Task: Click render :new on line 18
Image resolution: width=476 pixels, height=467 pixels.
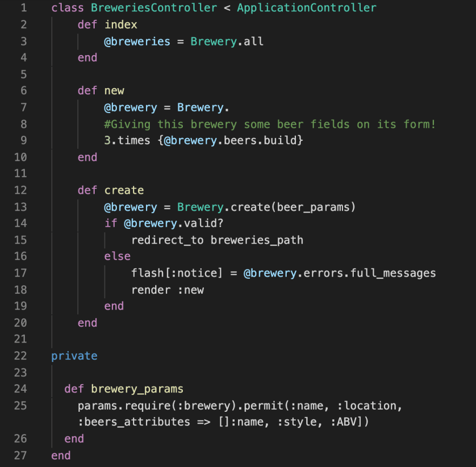Action: (x=168, y=290)
